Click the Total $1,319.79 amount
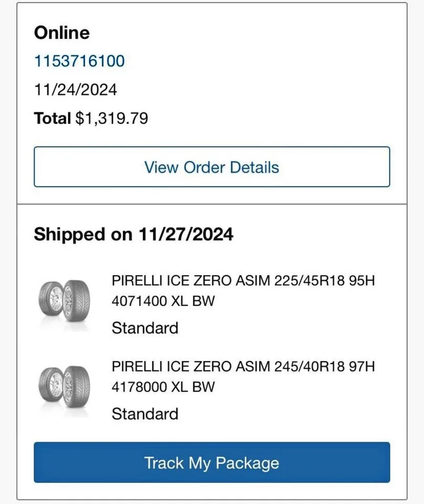The height and width of the screenshot is (504, 424). click(91, 118)
